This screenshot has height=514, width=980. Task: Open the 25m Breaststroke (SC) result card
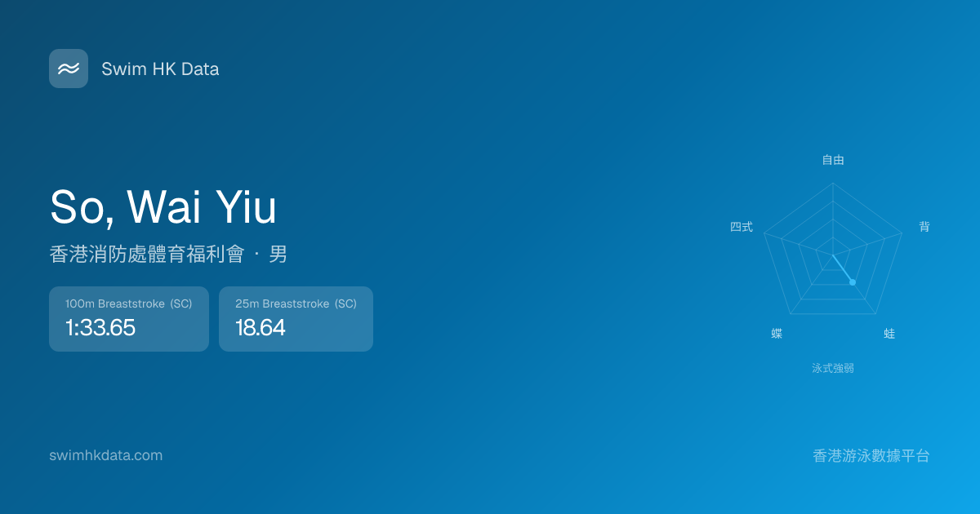[296, 319]
